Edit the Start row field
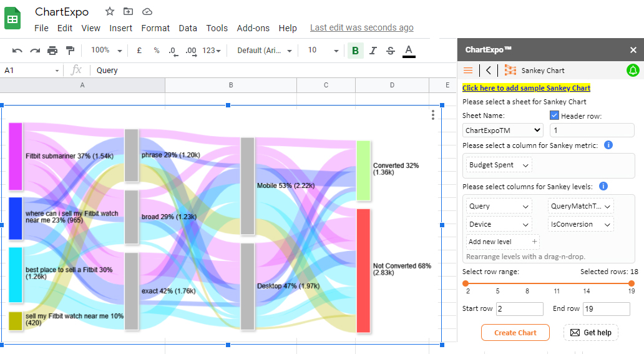Screen dimensions: 644x354 tap(520, 309)
